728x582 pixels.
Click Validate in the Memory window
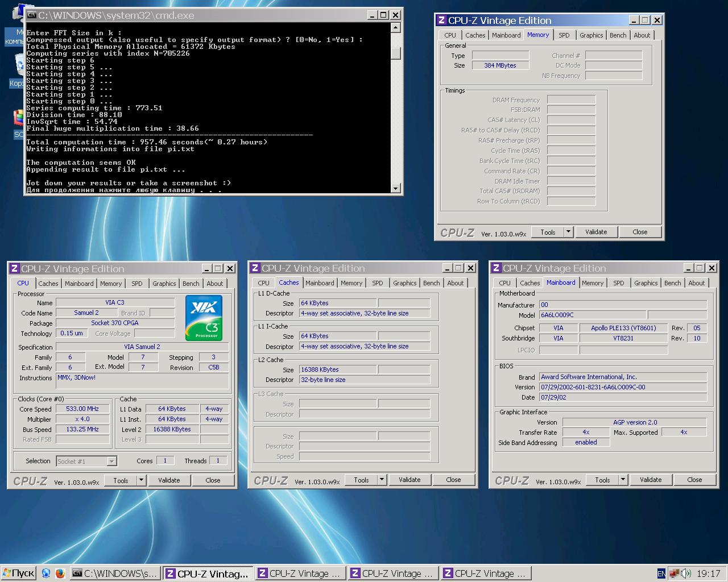coord(596,232)
